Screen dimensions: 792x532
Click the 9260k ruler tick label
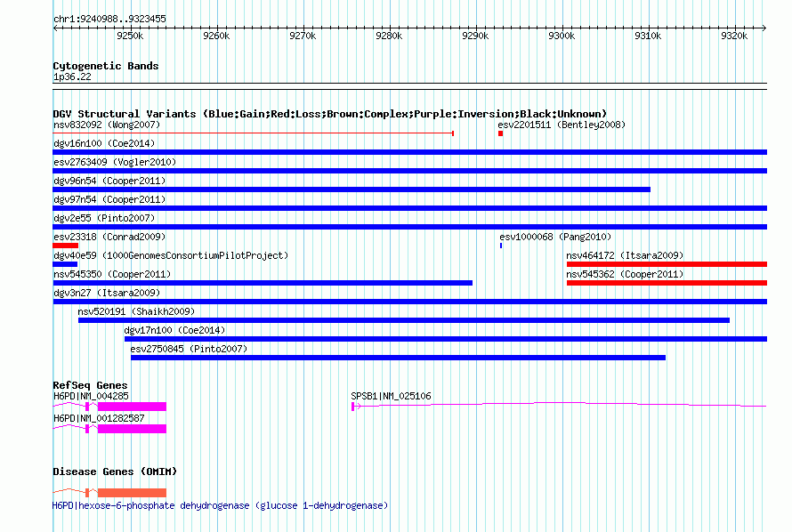click(216, 36)
